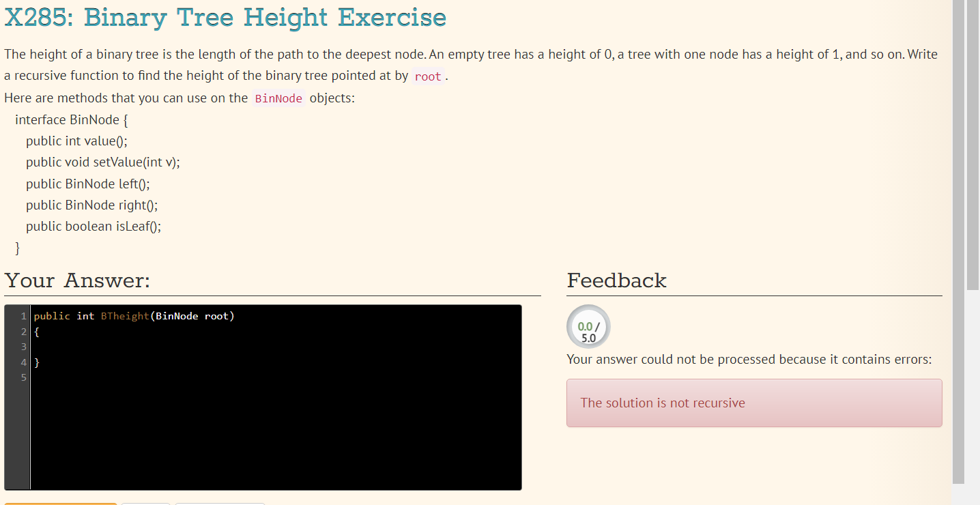Click the small gray button beside the orange one
980x505 pixels.
coord(145,504)
